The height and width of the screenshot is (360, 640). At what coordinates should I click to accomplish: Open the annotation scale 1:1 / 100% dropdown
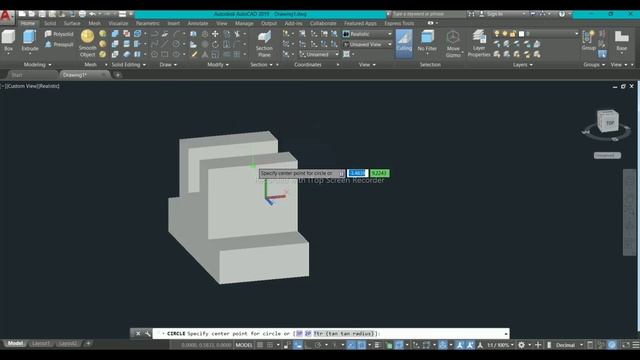500,345
